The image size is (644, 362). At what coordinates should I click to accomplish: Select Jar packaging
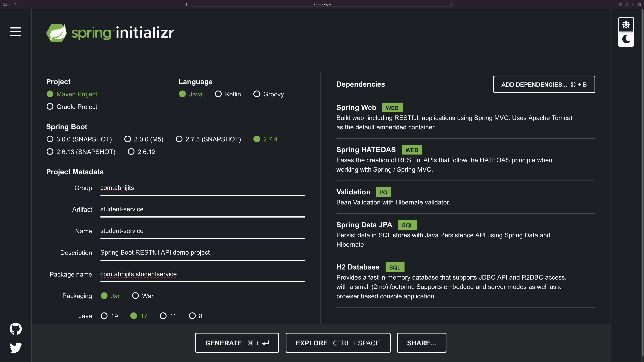click(x=110, y=296)
